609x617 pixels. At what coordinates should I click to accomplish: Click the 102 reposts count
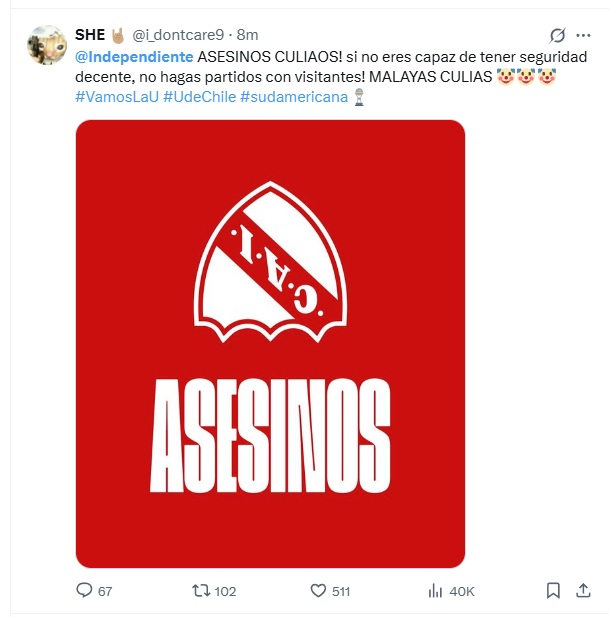(x=225, y=591)
